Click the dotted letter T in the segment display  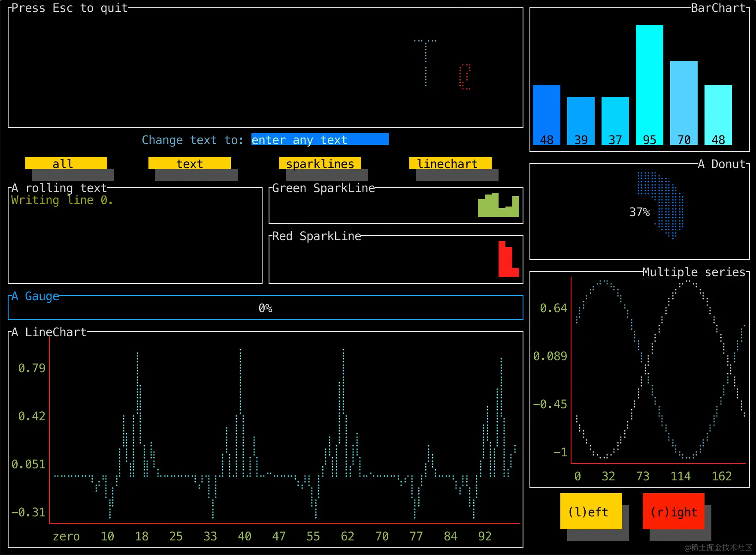pyautogui.click(x=425, y=63)
